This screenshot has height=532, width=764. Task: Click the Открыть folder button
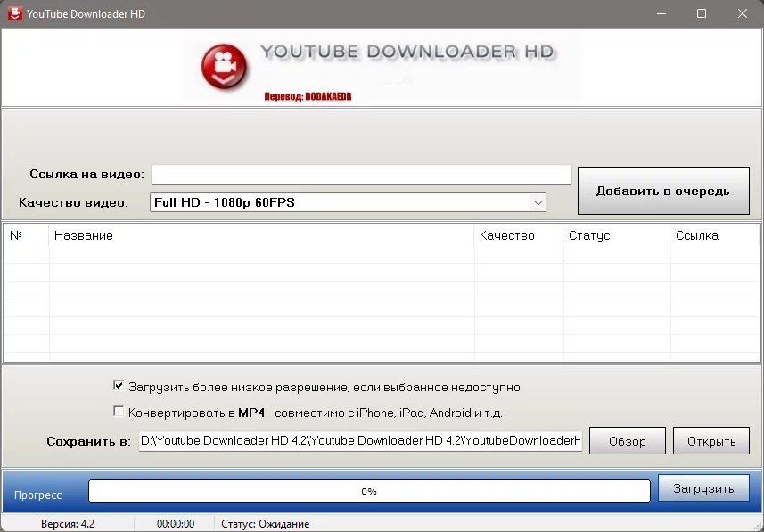point(711,441)
